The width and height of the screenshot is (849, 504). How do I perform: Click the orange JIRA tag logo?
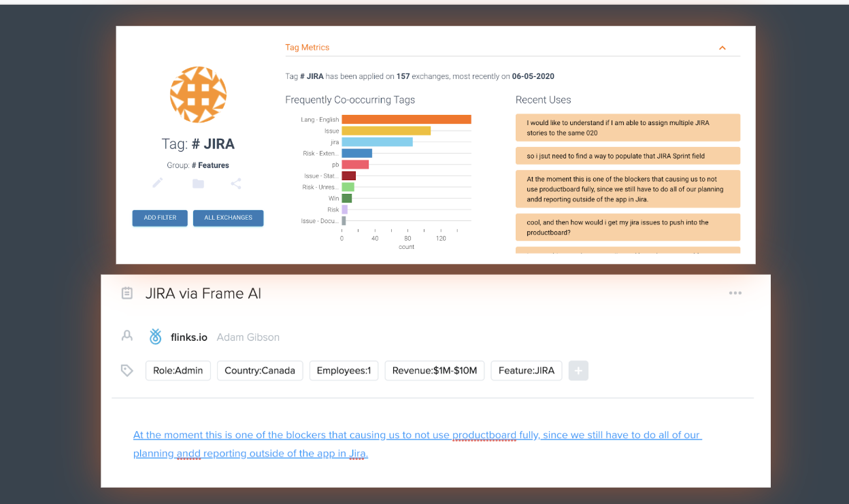click(x=198, y=95)
